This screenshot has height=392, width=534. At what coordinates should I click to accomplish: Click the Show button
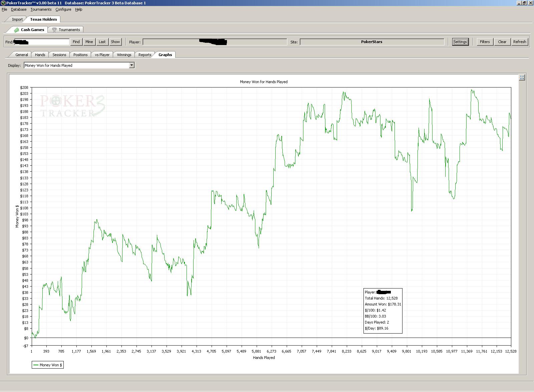115,42
